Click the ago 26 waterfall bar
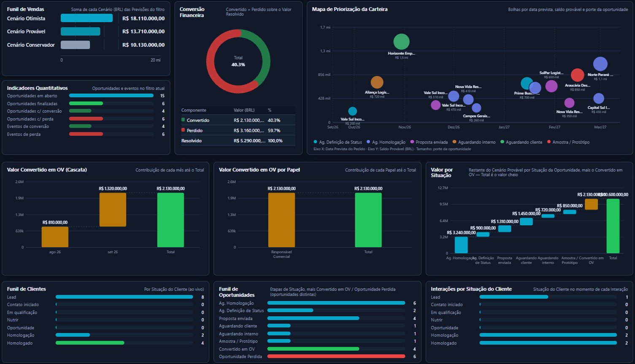Screen dimensions: 635x364 55,237
